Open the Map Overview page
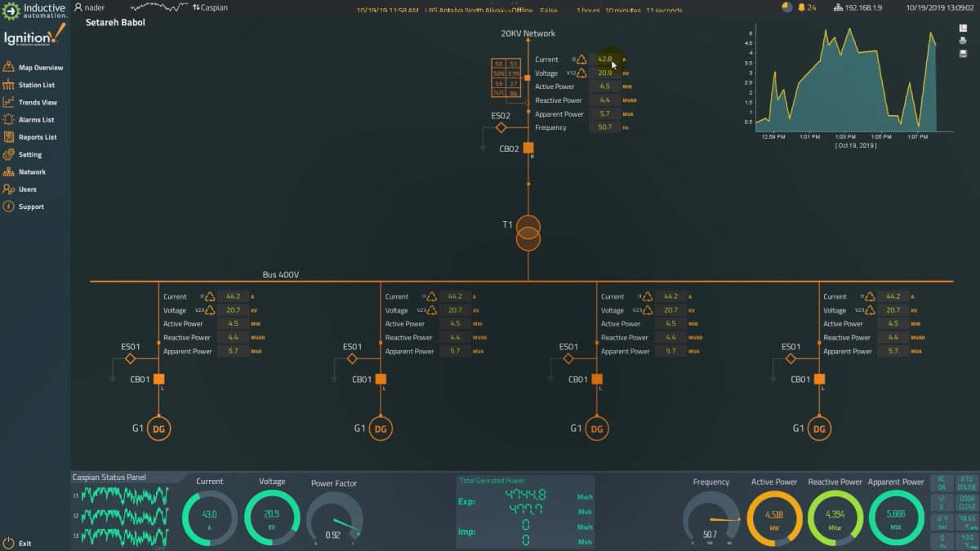The width and height of the screenshot is (980, 551). tap(33, 68)
